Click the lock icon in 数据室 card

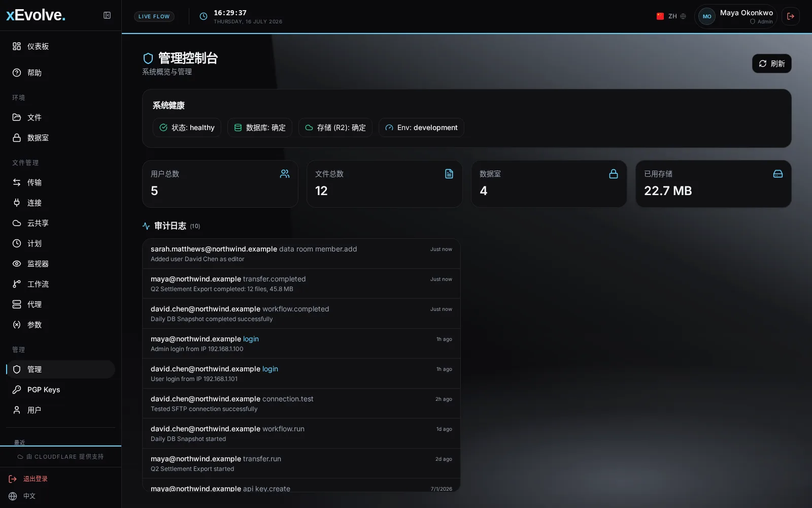[x=614, y=174]
